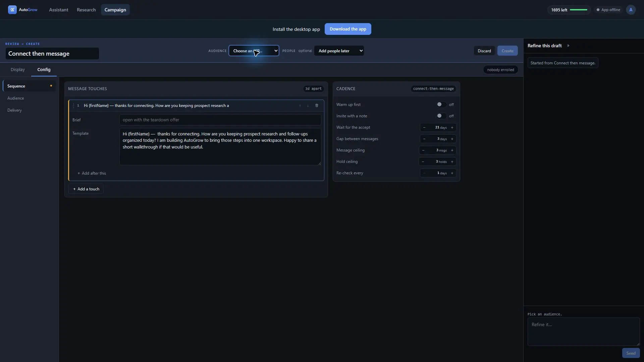Move touch 1 down with arrow icon
This screenshot has width=644, height=362.
tap(308, 106)
